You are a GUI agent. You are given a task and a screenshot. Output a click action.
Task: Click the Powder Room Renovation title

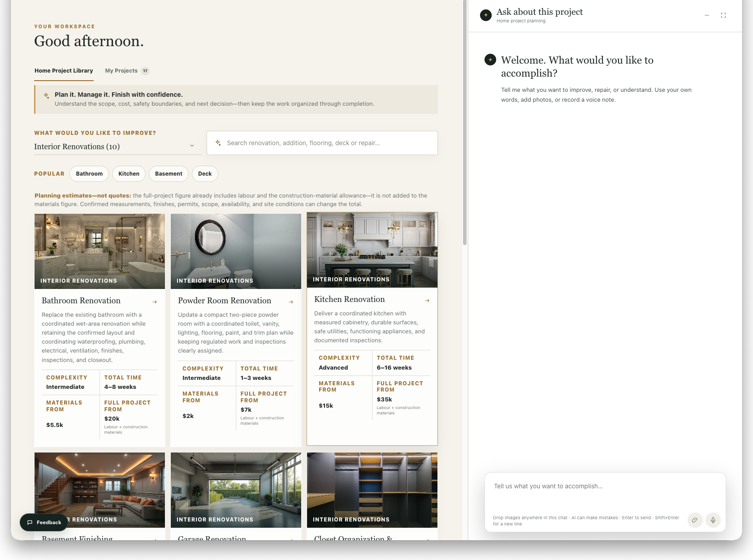225,301
